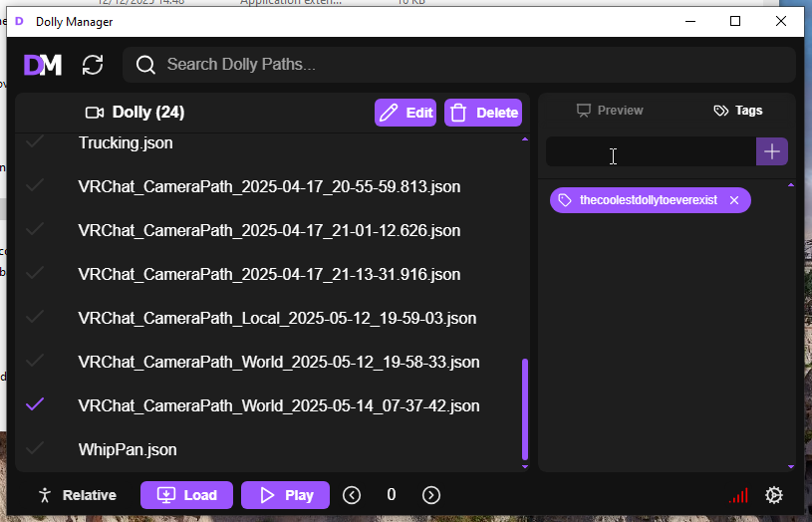This screenshot has height=522, width=812.
Task: Click the red signal strength bars icon
Action: (737, 495)
